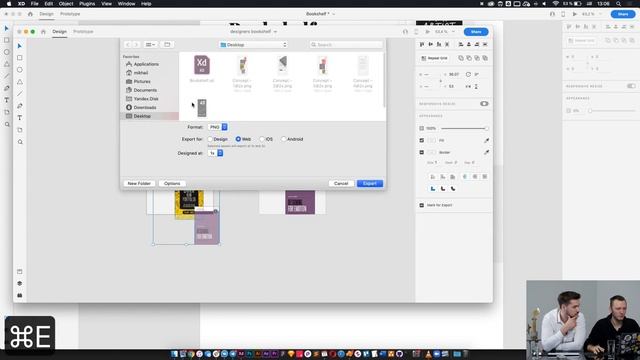640x360 pixels.
Task: Open the Format PNG dropdown
Action: [x=218, y=127]
